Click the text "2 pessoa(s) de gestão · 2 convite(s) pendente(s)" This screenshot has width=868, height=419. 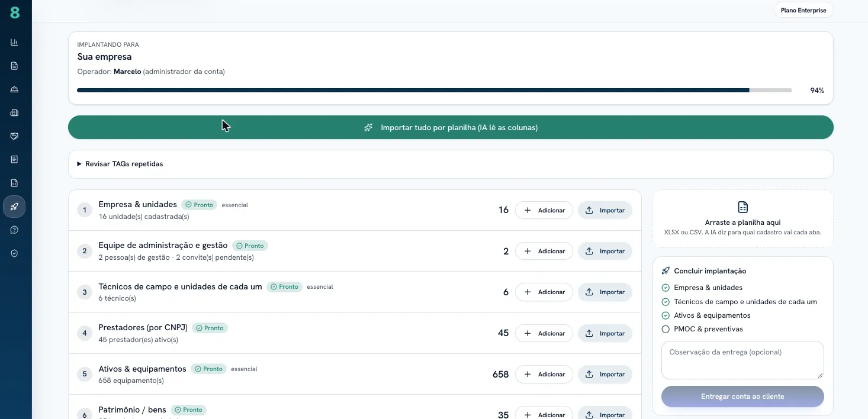(176, 257)
